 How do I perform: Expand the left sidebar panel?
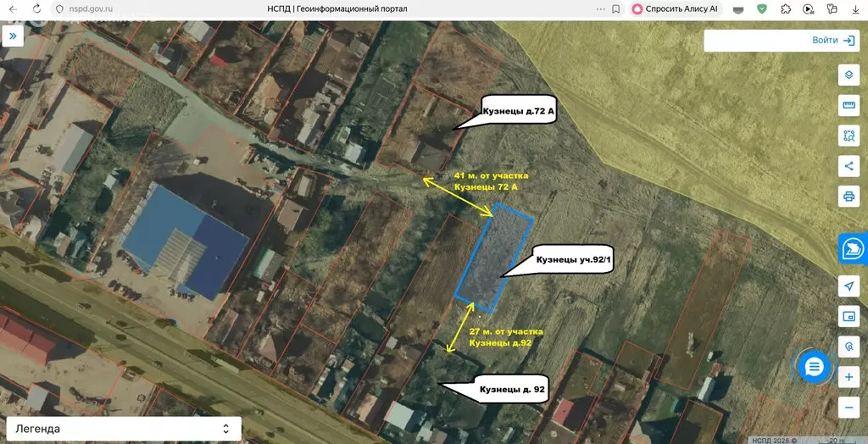(13, 36)
